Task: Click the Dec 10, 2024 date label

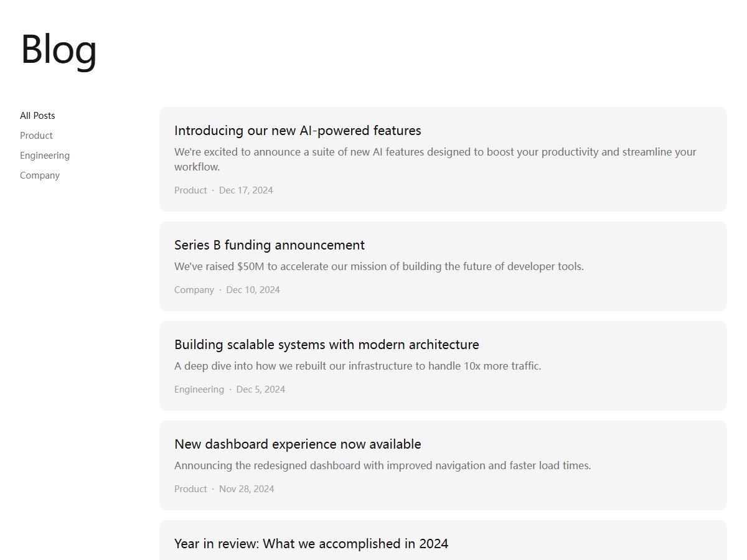Action: (253, 290)
